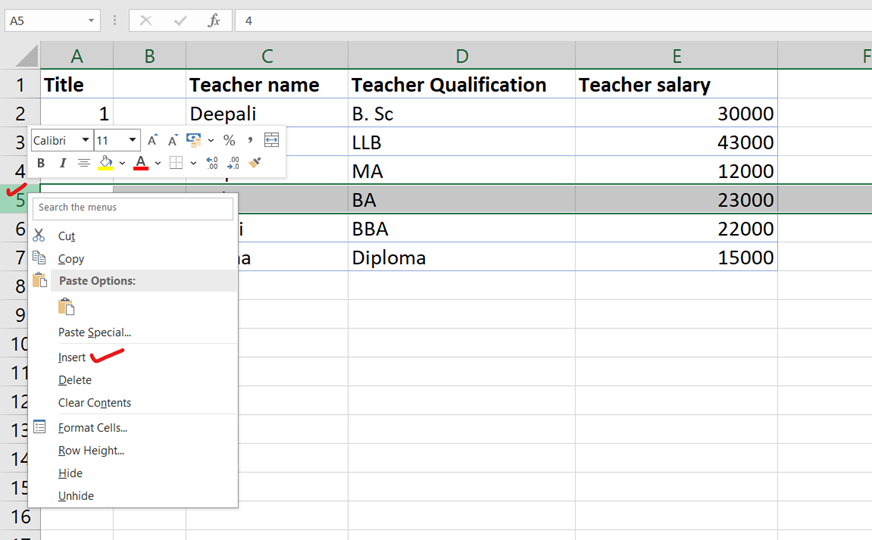Apply the yellow fill color swatch

[105, 163]
